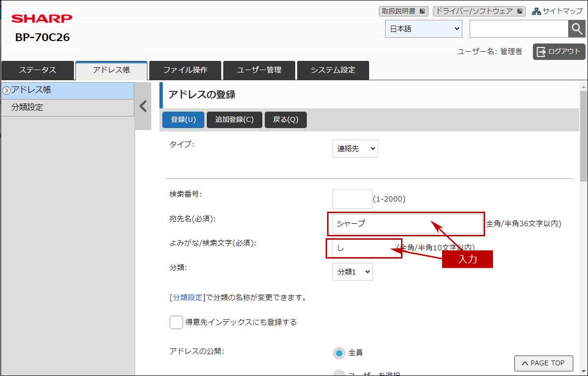Focus the 検索番号 input field

(352, 199)
